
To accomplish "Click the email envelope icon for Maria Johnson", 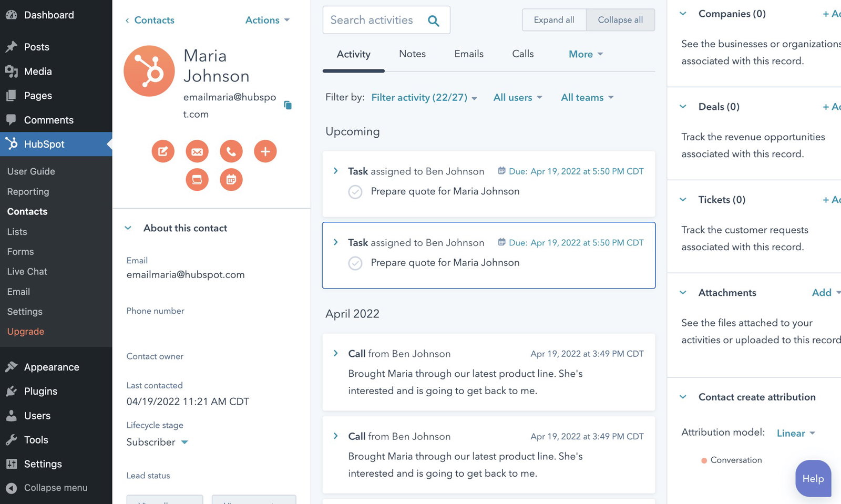I will [x=197, y=151].
